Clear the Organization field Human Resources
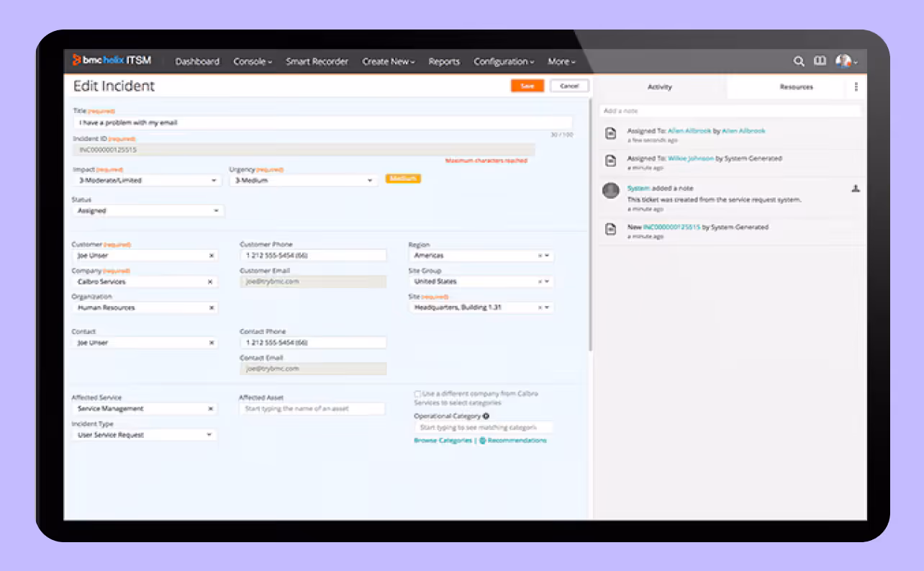924x571 pixels. click(212, 307)
